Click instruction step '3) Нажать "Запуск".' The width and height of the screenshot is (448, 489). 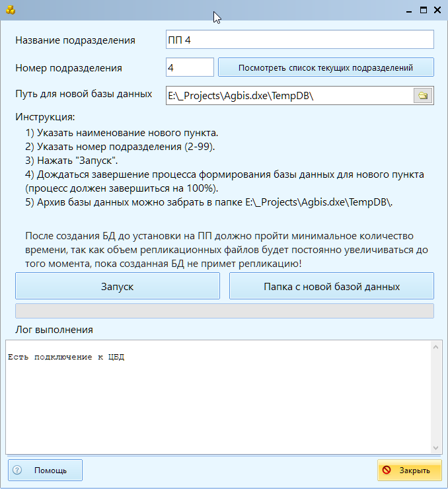click(x=71, y=161)
